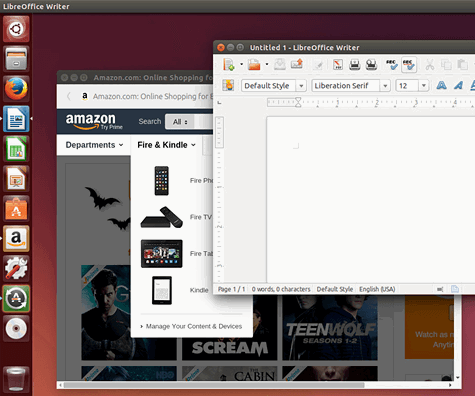Click the Copy icon in Writer toolbar

446,64
